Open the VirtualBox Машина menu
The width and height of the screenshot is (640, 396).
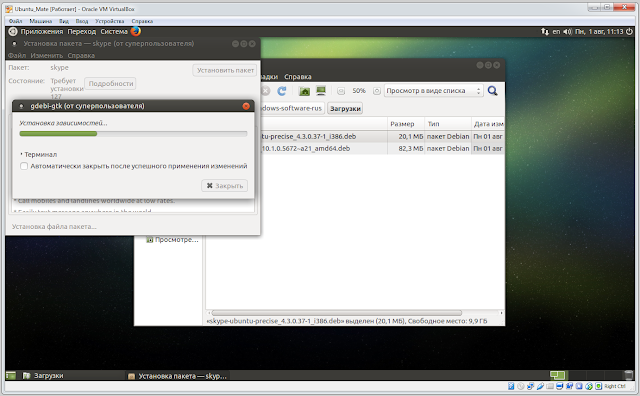pos(40,21)
